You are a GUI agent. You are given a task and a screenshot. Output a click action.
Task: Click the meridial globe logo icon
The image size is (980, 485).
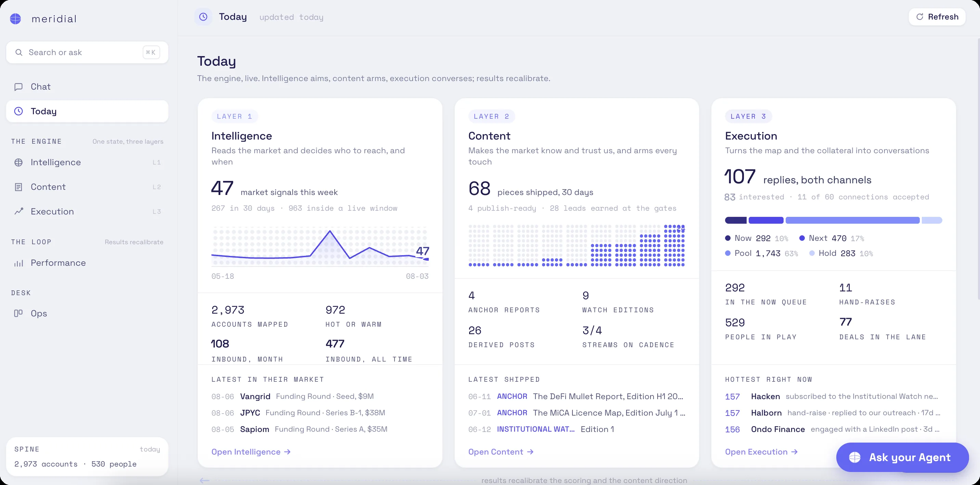click(16, 18)
